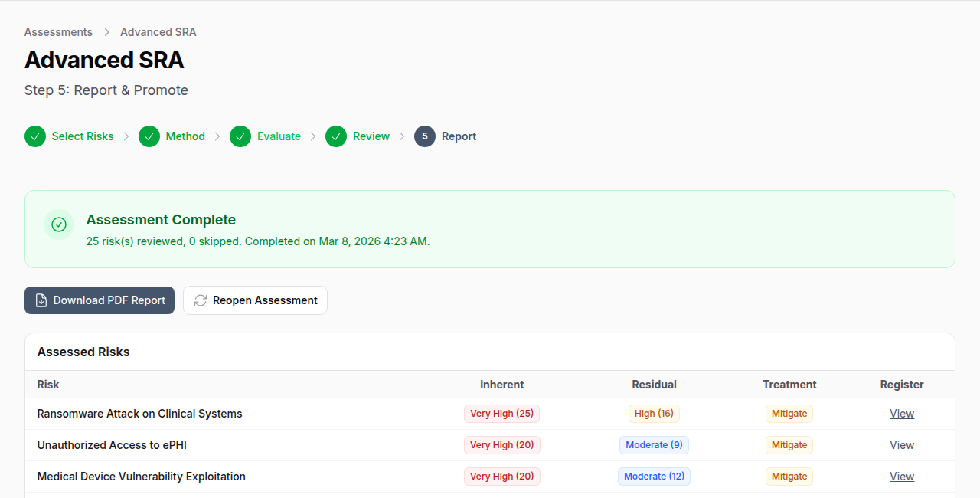Click the download icon on Download PDF Report button
The width and height of the screenshot is (980, 498).
click(41, 300)
